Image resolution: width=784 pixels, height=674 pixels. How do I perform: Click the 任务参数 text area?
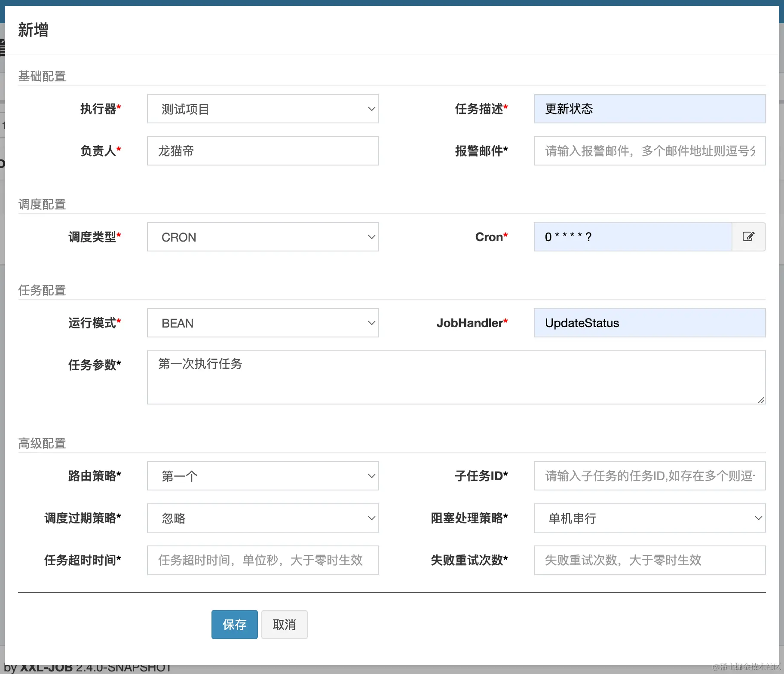[456, 377]
